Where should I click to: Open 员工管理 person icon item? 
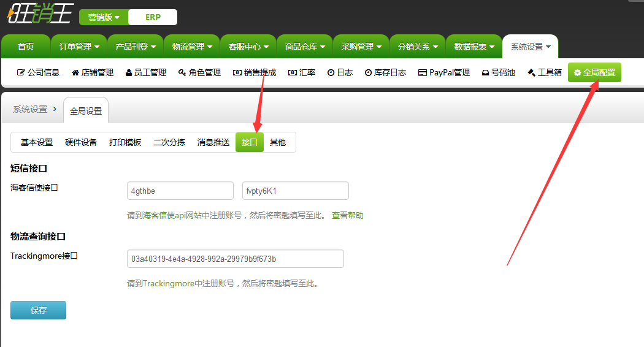tap(146, 73)
